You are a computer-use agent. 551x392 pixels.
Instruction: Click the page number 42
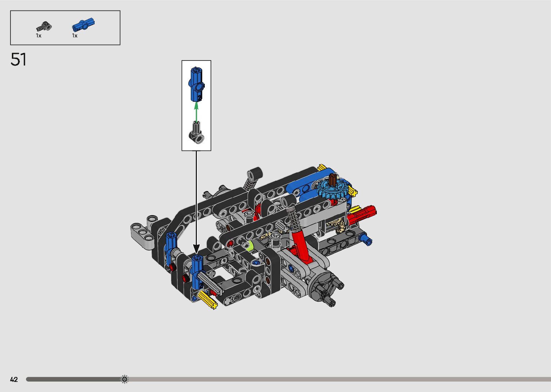coord(14,379)
